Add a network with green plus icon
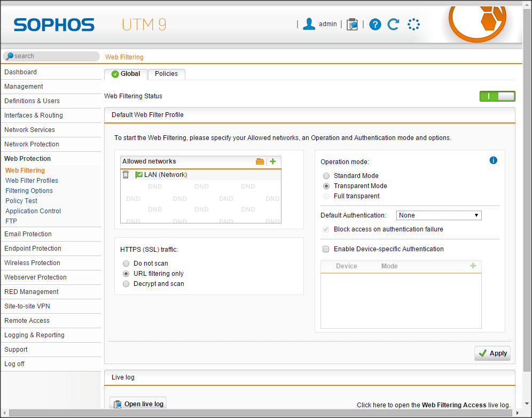Viewport: 532px width, 418px height. (273, 161)
